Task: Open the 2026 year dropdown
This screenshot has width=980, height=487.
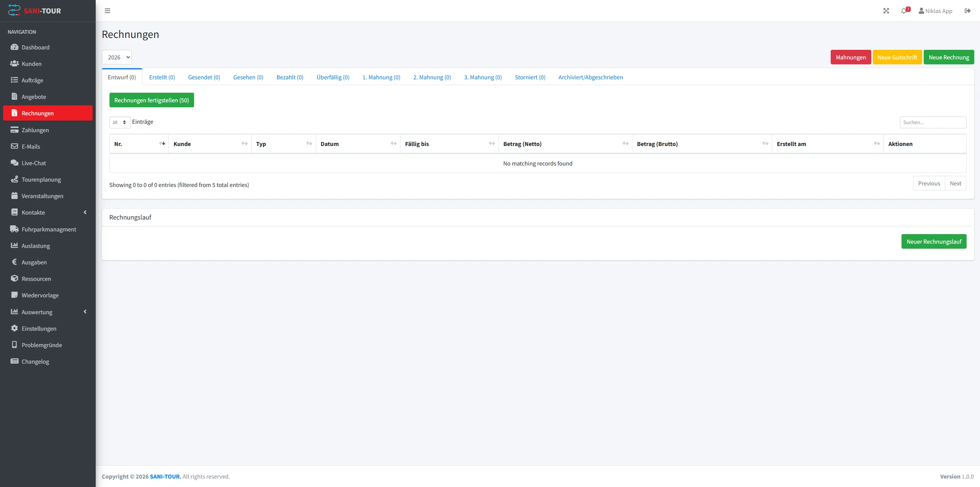Action: 117,57
